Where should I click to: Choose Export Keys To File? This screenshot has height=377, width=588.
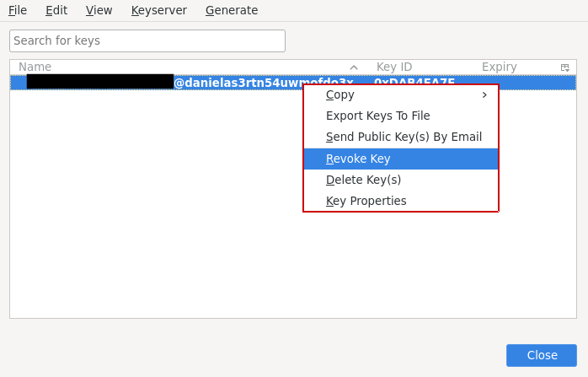pos(377,116)
